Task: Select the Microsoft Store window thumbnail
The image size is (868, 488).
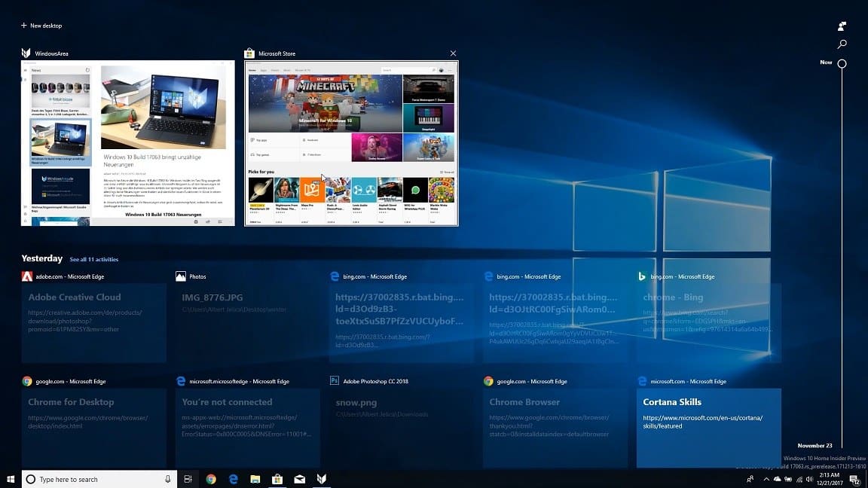Action: 350,143
